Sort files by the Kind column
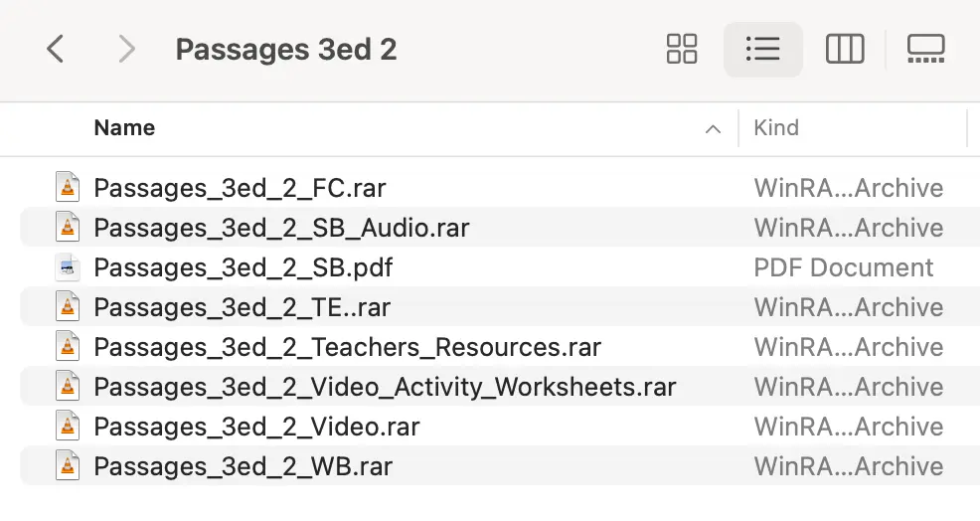 (x=776, y=127)
